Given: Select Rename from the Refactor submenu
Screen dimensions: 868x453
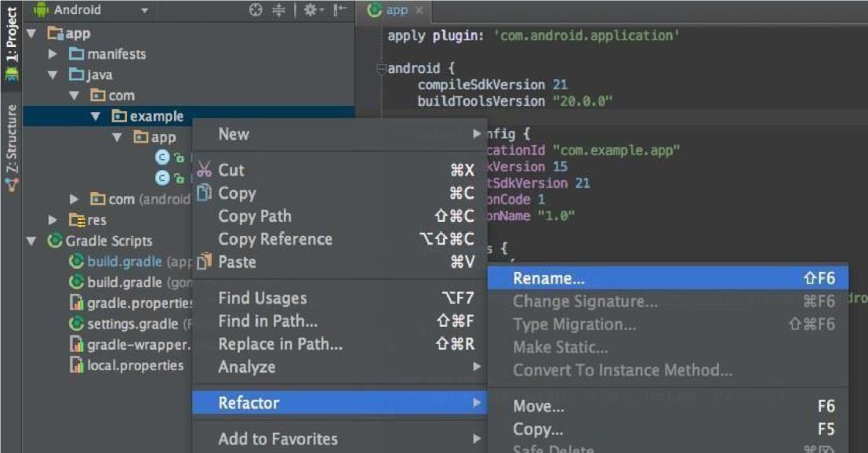Looking at the screenshot, I should pyautogui.click(x=549, y=278).
